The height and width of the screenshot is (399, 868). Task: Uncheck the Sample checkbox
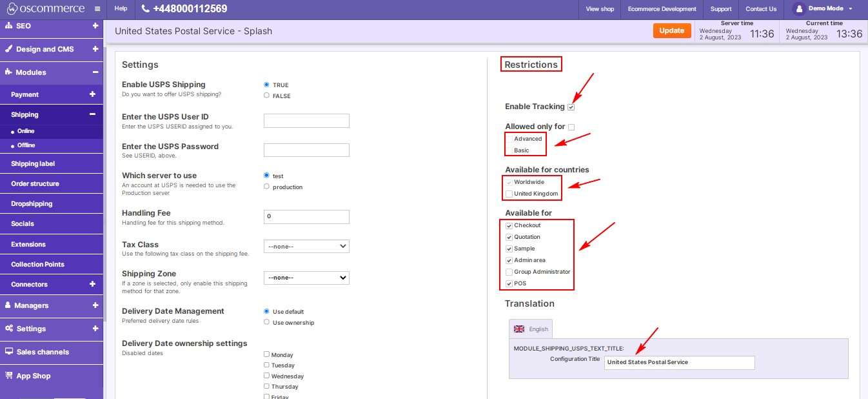(509, 249)
